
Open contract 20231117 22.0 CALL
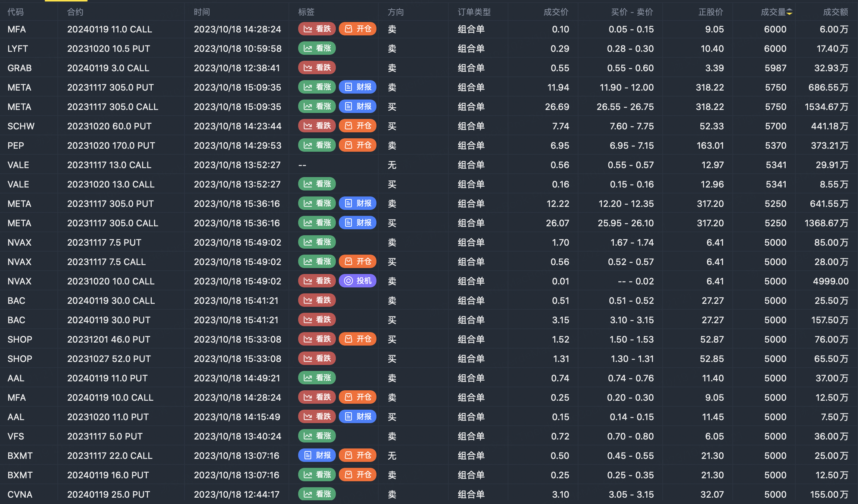(x=110, y=456)
